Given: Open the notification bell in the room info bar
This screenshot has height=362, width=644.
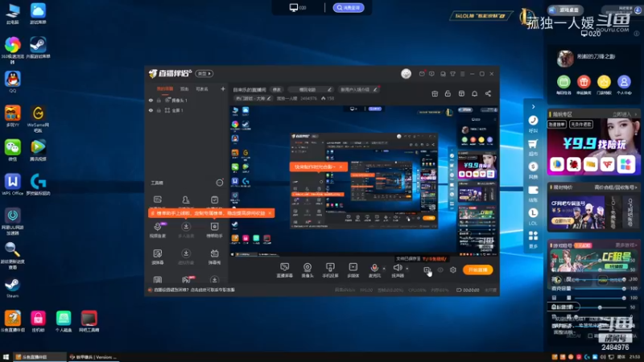Looking at the screenshot, I should 474,93.
